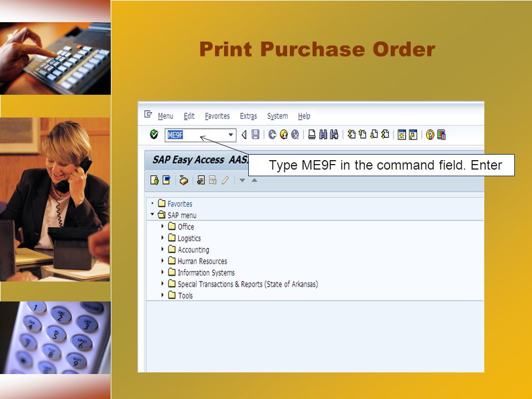Click the Find Next binoculars icon
Image resolution: width=532 pixels, height=399 pixels.
(x=334, y=135)
